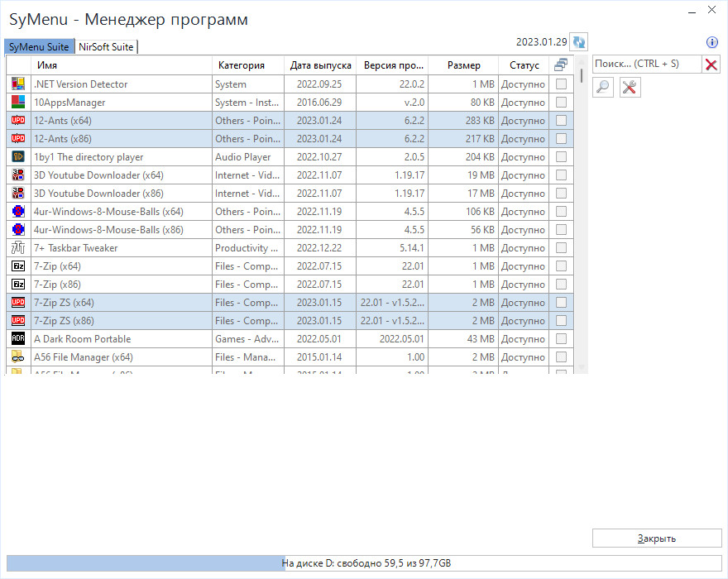The height and width of the screenshot is (579, 728).
Task: Click the Закрыть button
Action: (657, 538)
